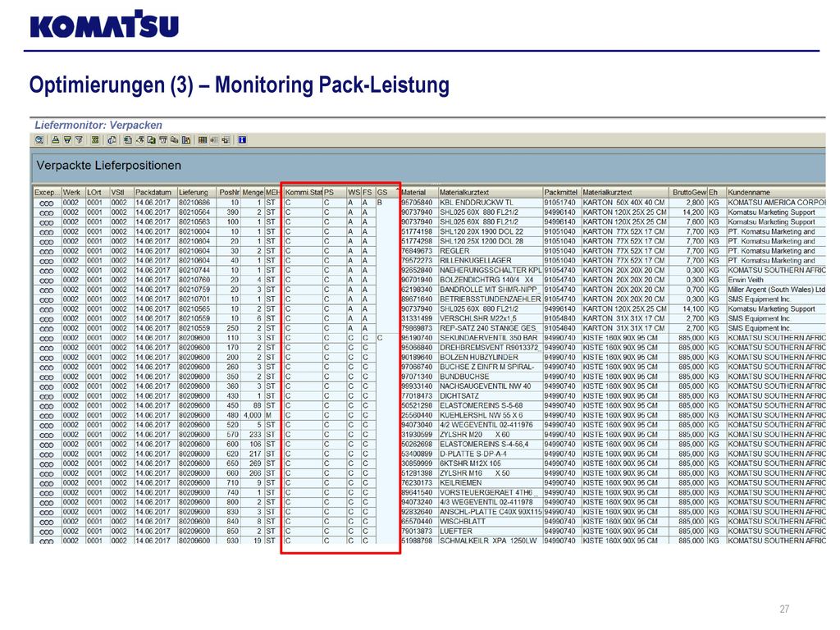Select the Excep... column header
The image size is (840, 630).
point(47,192)
